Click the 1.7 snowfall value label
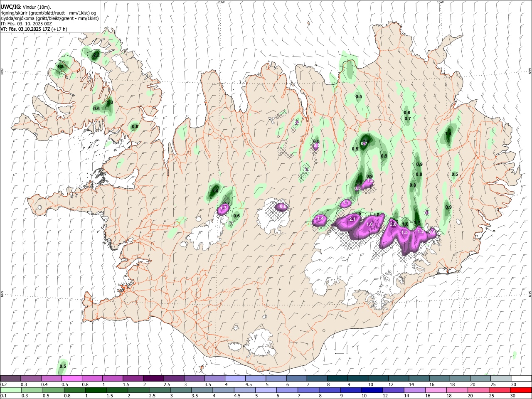532x399 pixels. click(346, 203)
